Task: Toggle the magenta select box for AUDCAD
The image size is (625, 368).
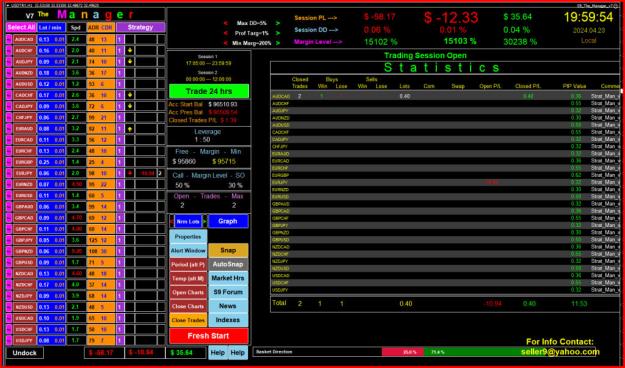Action: pyautogui.click(x=9, y=39)
